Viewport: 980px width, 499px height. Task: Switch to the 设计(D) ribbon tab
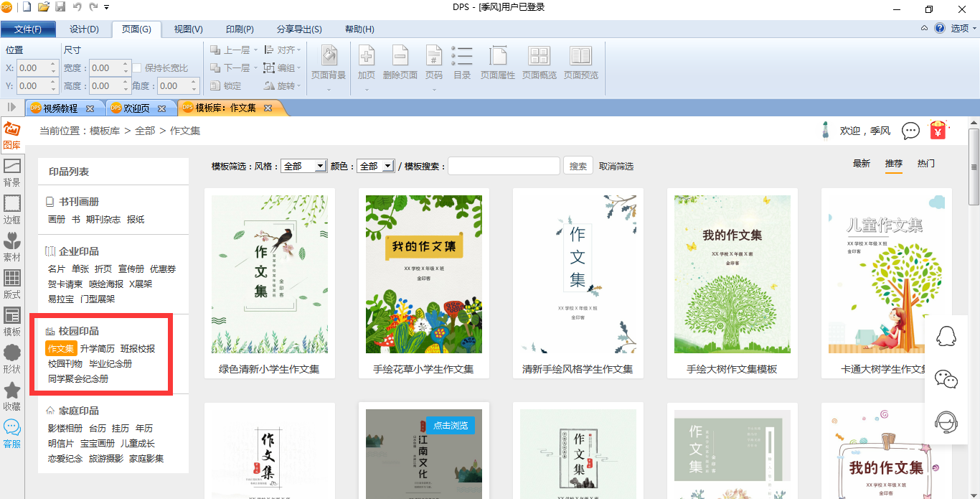(84, 29)
